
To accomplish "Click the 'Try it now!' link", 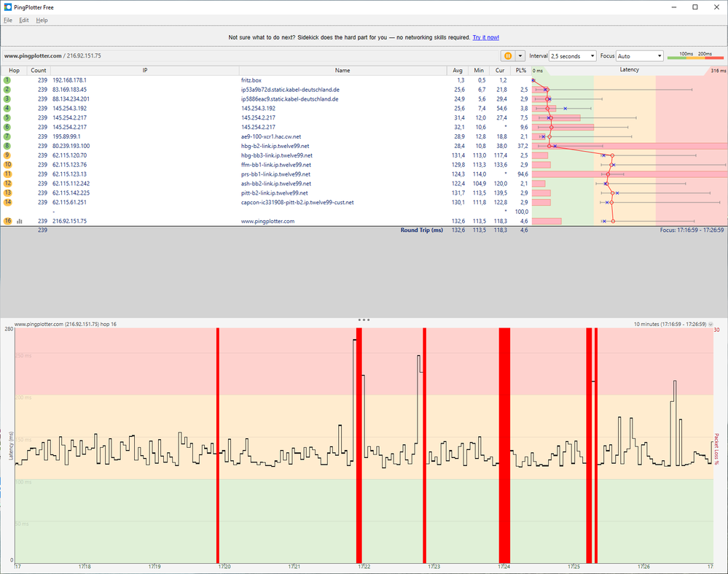I will click(485, 37).
